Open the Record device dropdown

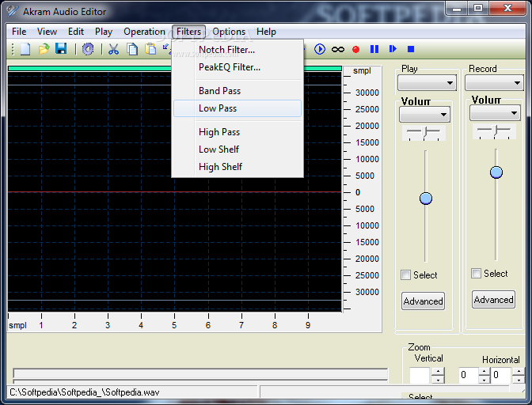pos(494,83)
